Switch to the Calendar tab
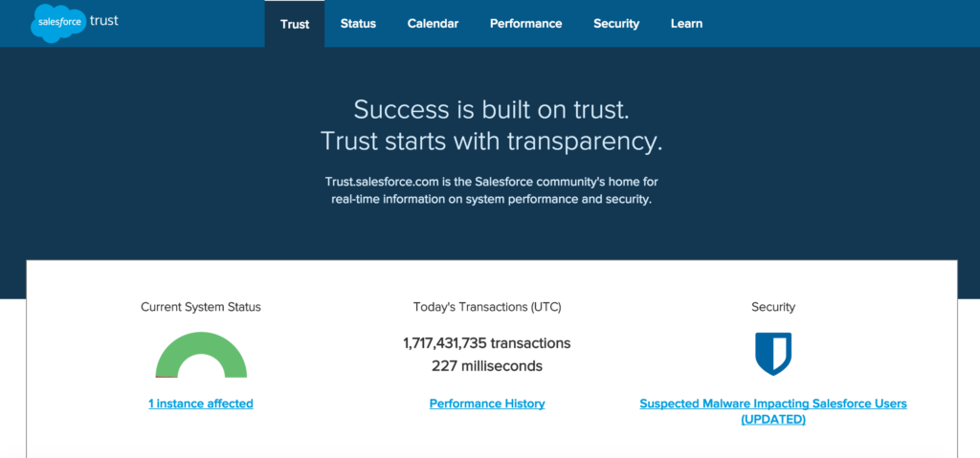980x458 pixels. (x=434, y=24)
